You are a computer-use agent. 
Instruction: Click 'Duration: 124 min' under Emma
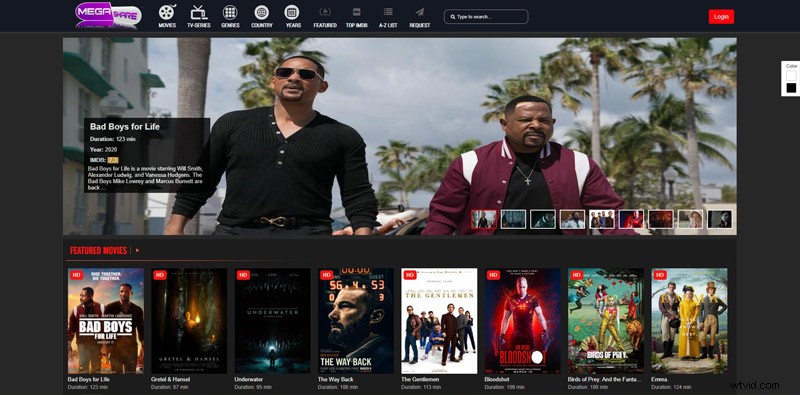[671, 387]
